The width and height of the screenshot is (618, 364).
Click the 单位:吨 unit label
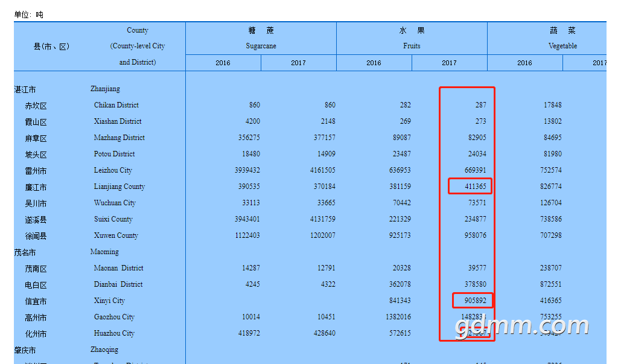click(x=28, y=14)
